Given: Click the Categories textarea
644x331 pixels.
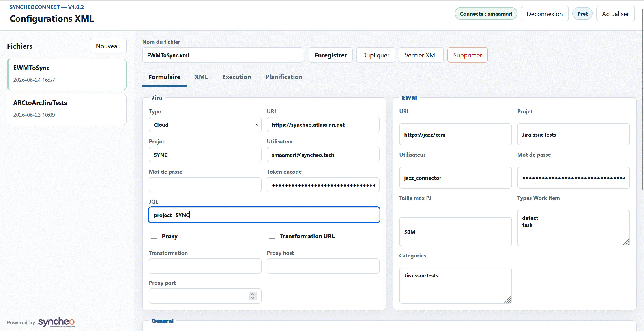Looking at the screenshot, I should point(455,285).
